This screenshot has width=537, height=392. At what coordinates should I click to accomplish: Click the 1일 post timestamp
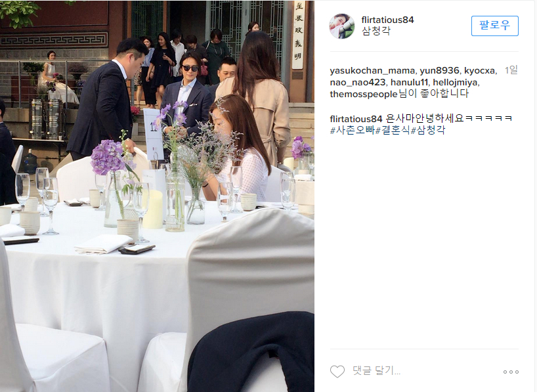pos(511,70)
